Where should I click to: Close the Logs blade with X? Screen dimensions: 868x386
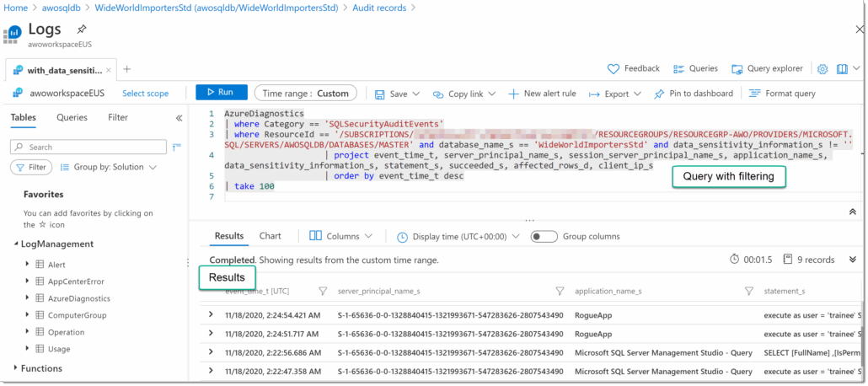(x=859, y=29)
